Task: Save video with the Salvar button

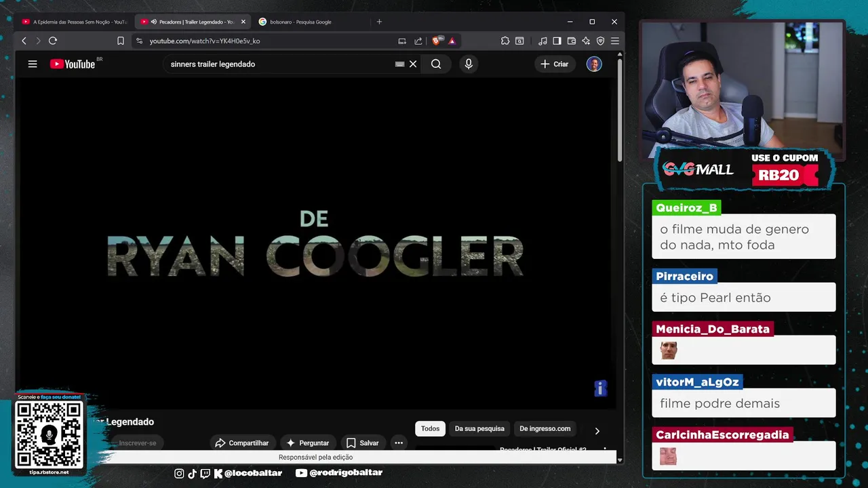Action: pos(363,443)
